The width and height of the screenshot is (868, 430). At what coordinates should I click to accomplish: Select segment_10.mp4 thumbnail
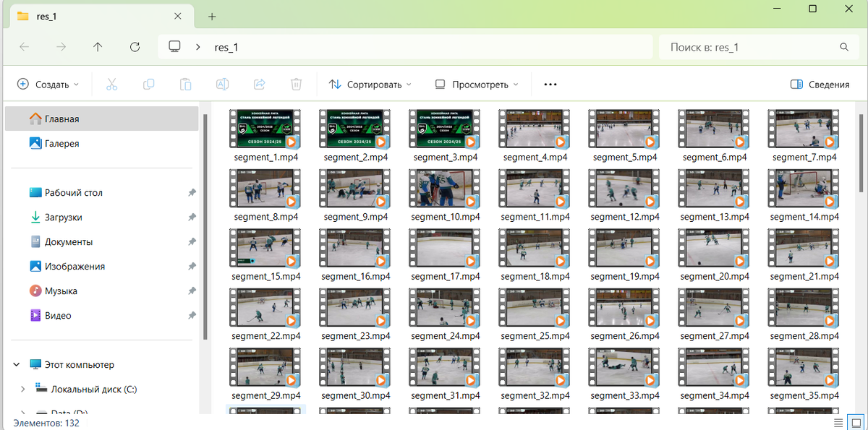444,190
